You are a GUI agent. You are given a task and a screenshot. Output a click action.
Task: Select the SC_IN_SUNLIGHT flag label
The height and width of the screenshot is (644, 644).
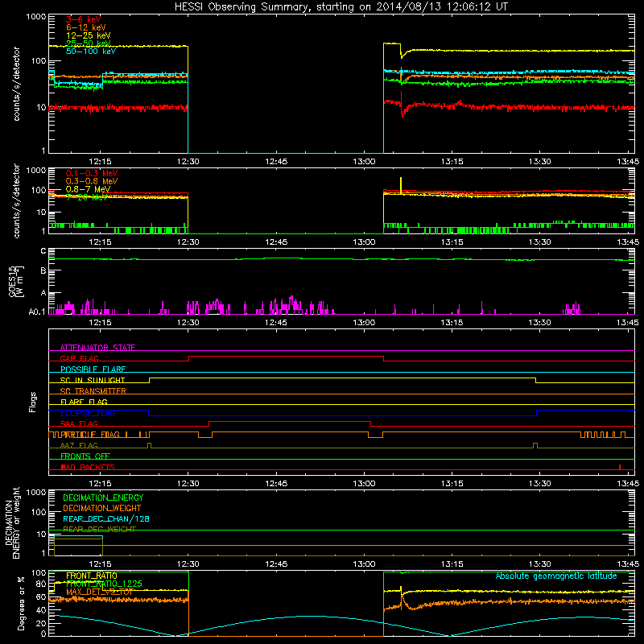point(93,380)
